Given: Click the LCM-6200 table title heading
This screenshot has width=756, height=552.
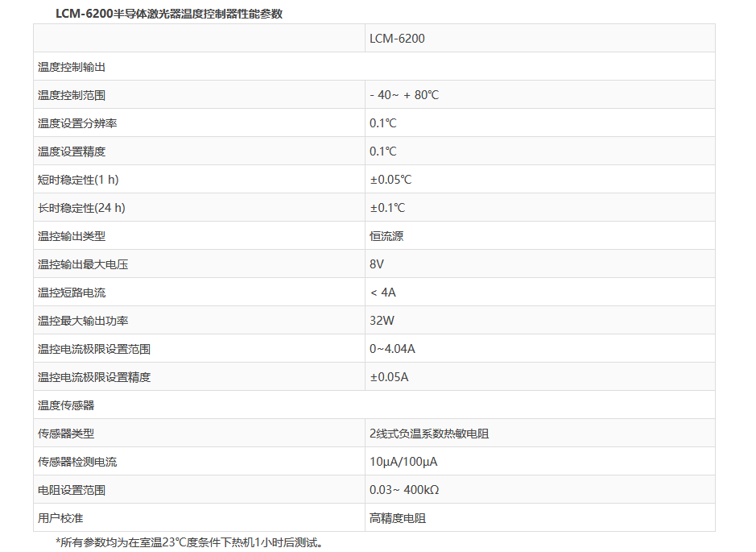Looking at the screenshot, I should click(x=169, y=14).
